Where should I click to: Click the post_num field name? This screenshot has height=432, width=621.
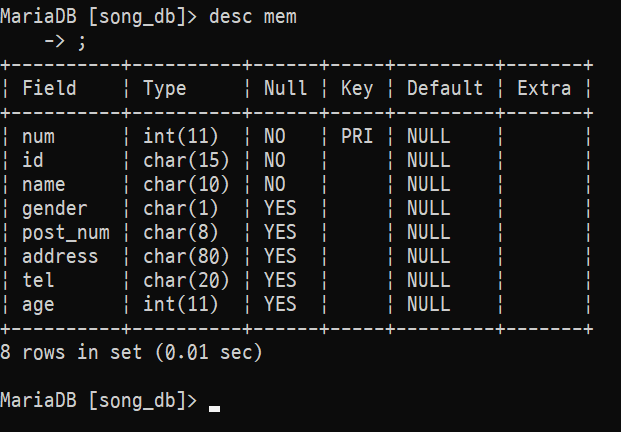[66, 232]
